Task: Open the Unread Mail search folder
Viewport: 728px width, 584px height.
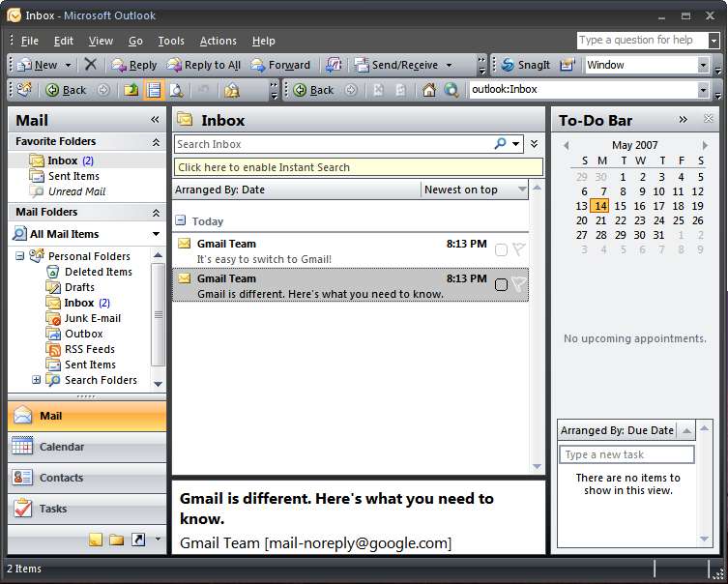Action: (68, 191)
